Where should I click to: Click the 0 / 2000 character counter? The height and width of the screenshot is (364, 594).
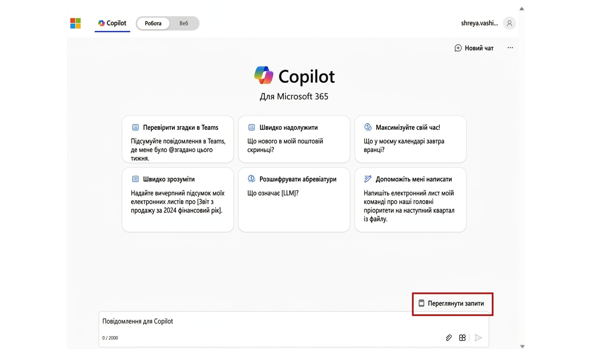(x=110, y=338)
